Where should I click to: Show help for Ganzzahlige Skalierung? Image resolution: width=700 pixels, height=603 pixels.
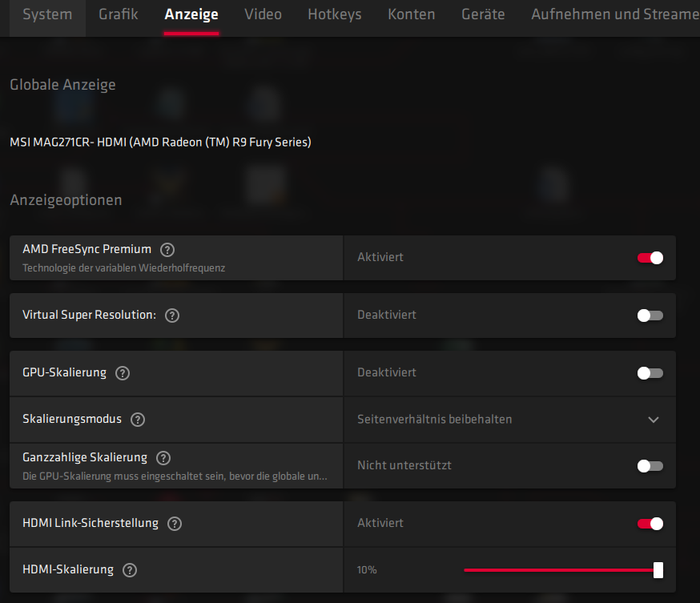click(x=163, y=458)
